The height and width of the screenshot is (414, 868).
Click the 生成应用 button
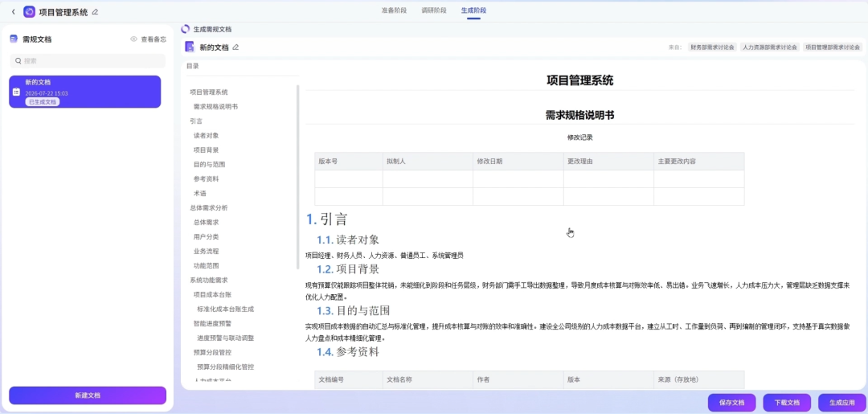[842, 403]
